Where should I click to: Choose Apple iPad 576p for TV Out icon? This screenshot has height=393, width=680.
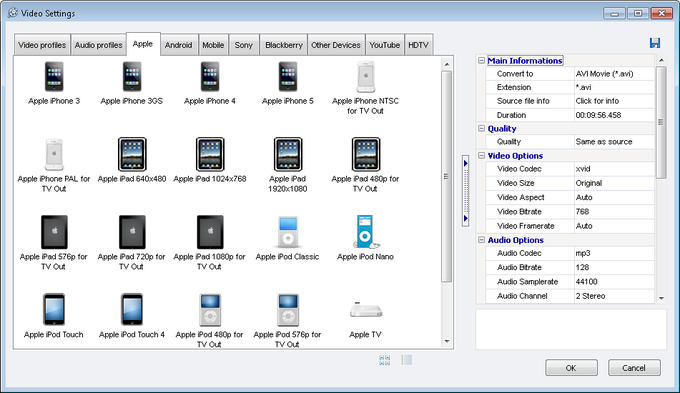(54, 232)
